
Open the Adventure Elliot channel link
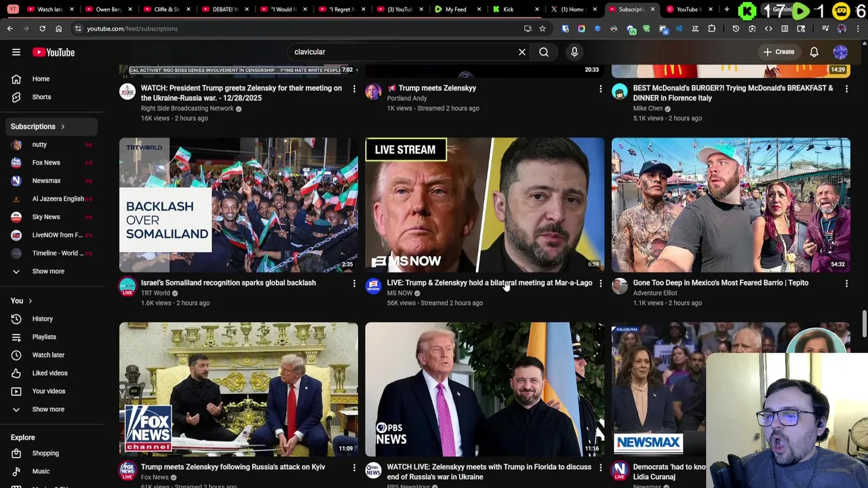(655, 293)
